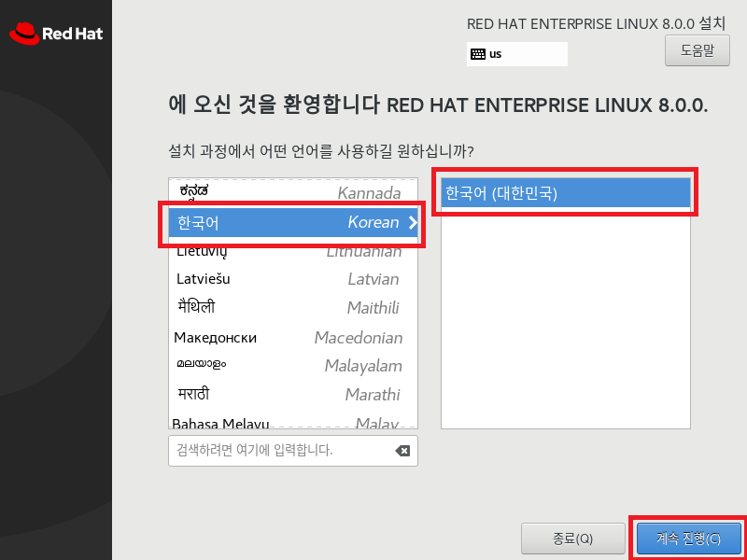This screenshot has height=560, width=747.
Task: Clear the language search field
Action: coord(402,451)
